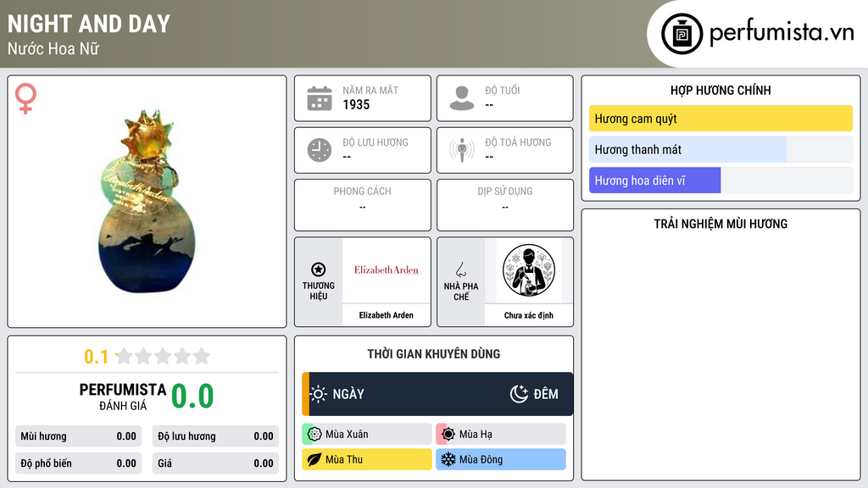The width and height of the screenshot is (868, 488).
Task: Click the launch year 1935 value
Action: [x=356, y=104]
